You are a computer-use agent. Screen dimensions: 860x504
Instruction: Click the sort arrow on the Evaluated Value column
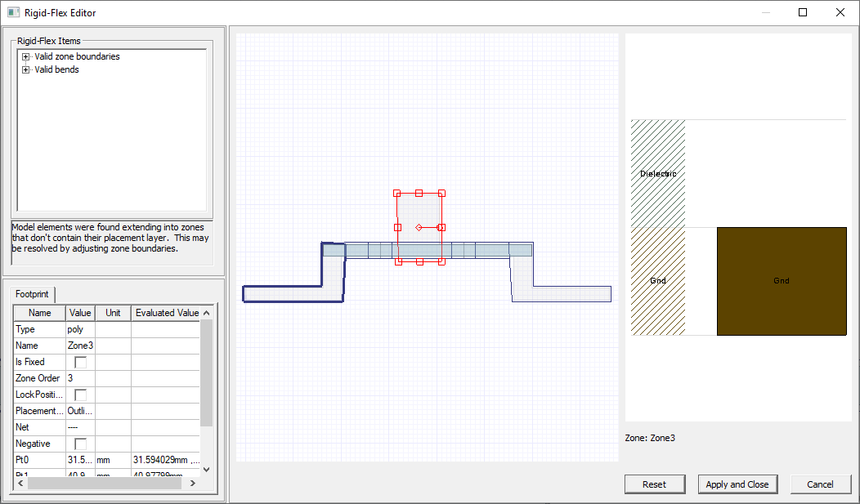(206, 312)
